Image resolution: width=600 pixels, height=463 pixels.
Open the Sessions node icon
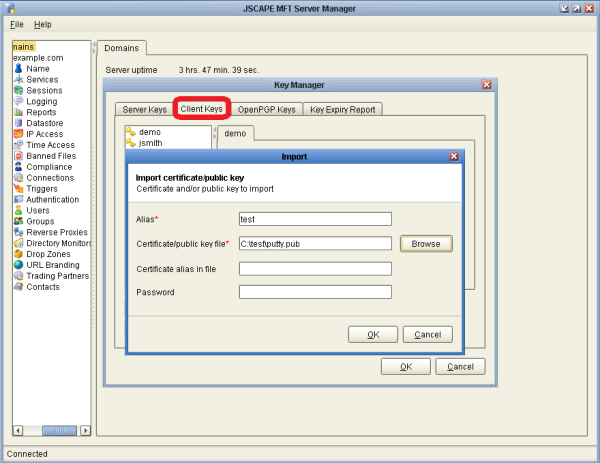coord(18,90)
